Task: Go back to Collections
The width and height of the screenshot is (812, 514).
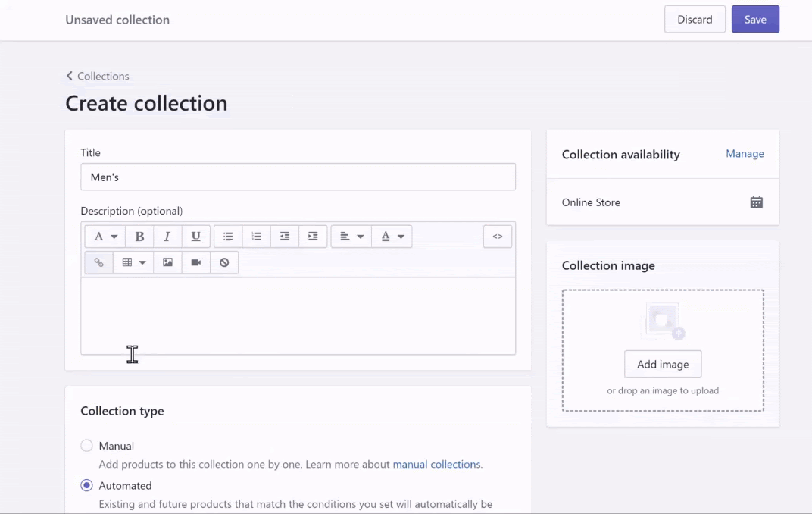Action: pyautogui.click(x=98, y=76)
